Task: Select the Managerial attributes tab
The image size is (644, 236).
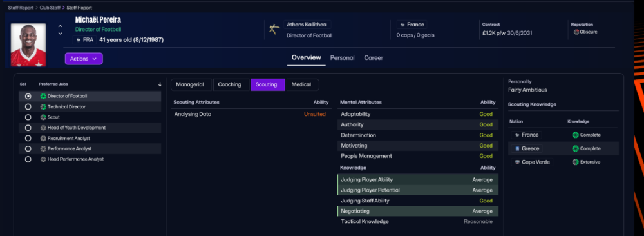Action: (191, 84)
